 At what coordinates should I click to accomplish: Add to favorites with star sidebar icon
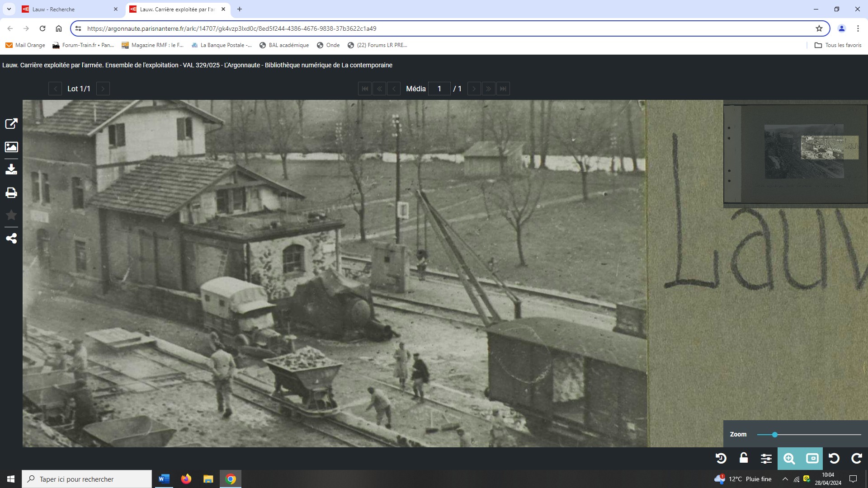tap(11, 215)
